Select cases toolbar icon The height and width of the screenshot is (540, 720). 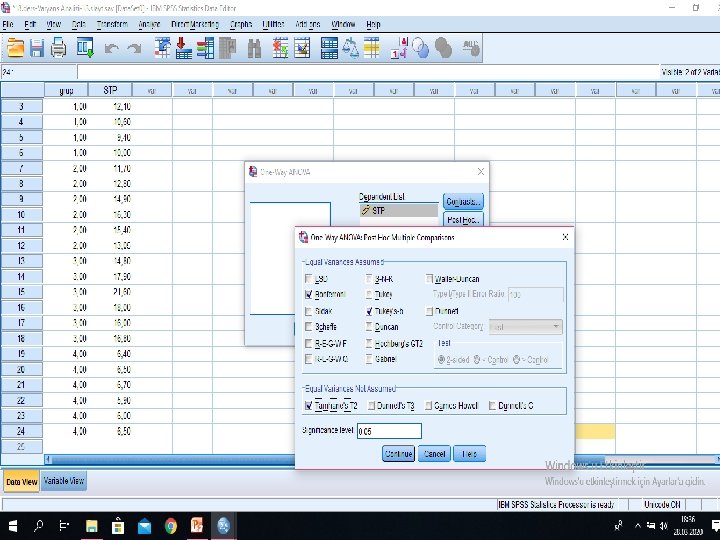(372, 48)
